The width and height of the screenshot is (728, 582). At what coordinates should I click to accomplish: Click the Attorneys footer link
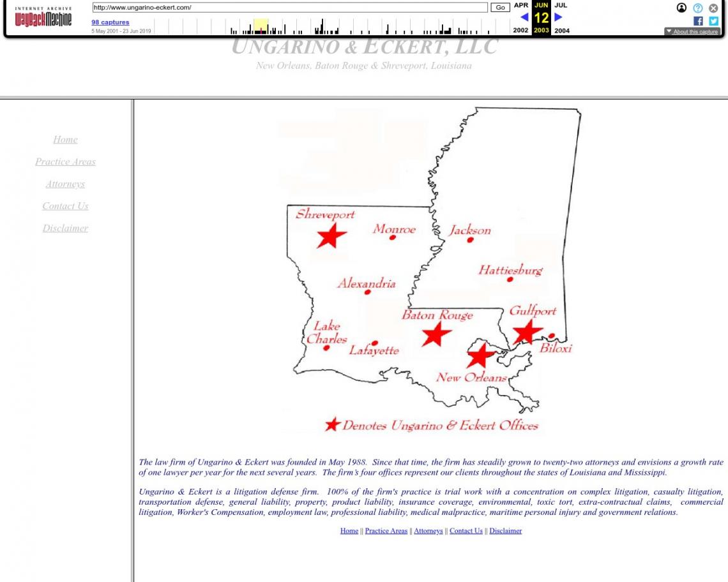428,531
